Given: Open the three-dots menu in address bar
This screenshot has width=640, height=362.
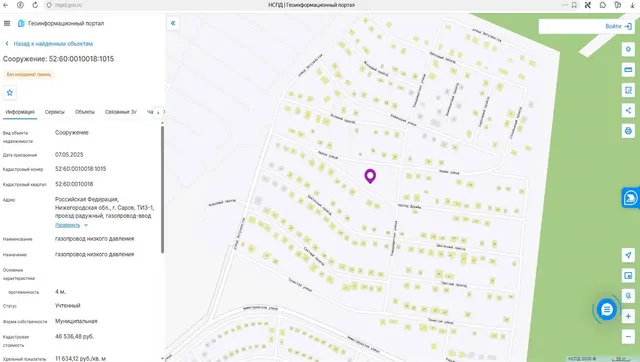Looking at the screenshot, I should 564,5.
